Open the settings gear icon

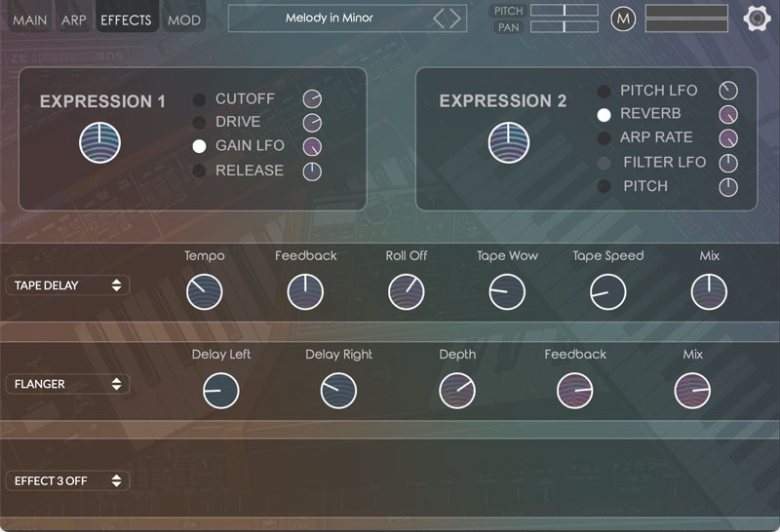pos(757,19)
